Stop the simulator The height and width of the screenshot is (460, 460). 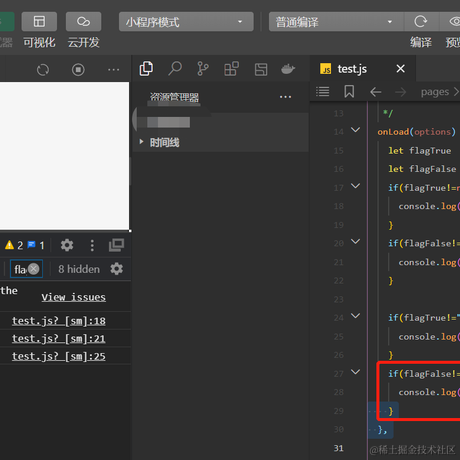click(78, 70)
